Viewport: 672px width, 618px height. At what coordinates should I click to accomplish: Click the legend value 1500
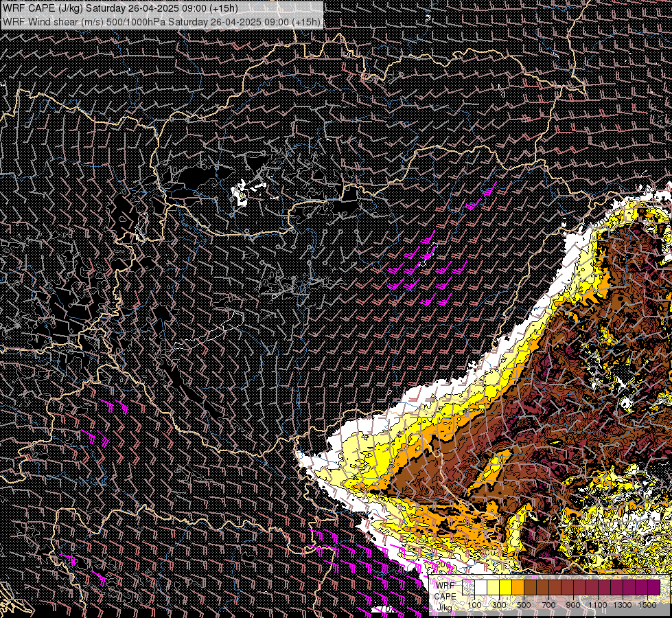point(647,605)
